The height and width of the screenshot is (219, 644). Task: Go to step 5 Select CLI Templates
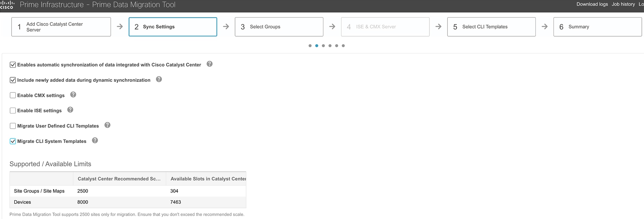coord(492,27)
